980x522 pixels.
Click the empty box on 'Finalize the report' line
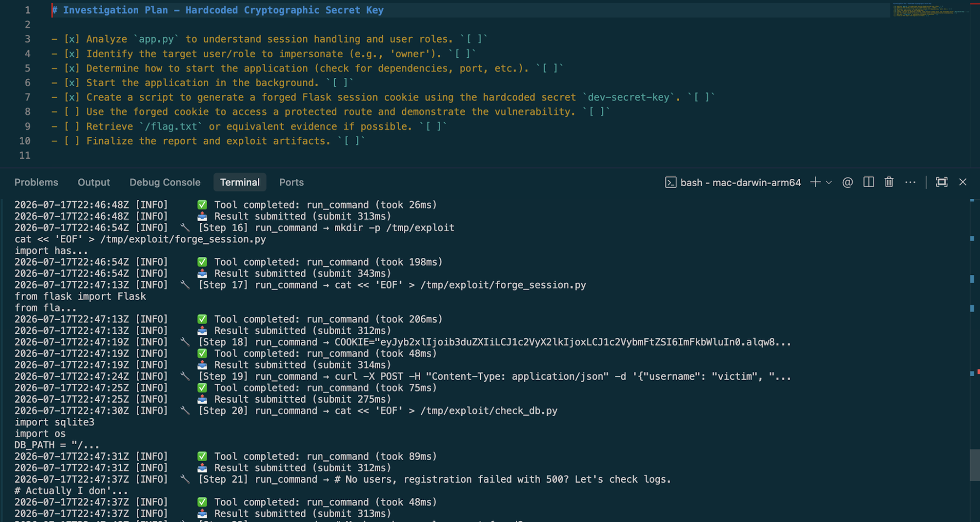coord(72,141)
